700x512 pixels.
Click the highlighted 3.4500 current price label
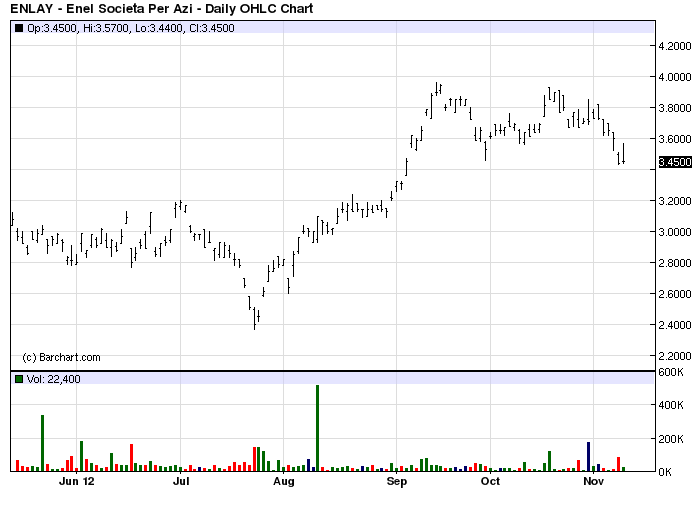point(675,162)
